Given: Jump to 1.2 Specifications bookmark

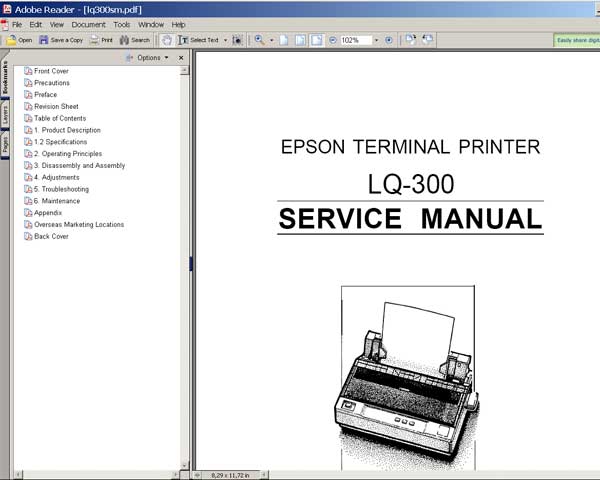Looking at the screenshot, I should point(60,142).
